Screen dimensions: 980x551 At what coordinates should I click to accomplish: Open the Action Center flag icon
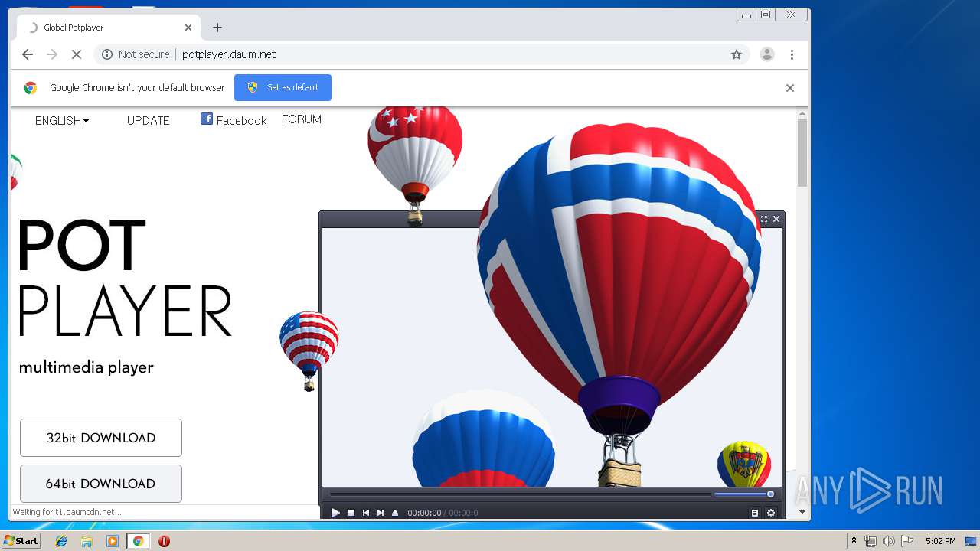[907, 541]
